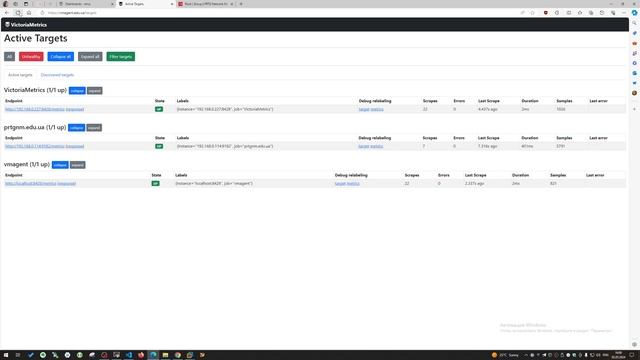The height and width of the screenshot is (360, 640).
Task: Click the VictoriaMetrics (1/1 up) heading
Action: (x=35, y=90)
